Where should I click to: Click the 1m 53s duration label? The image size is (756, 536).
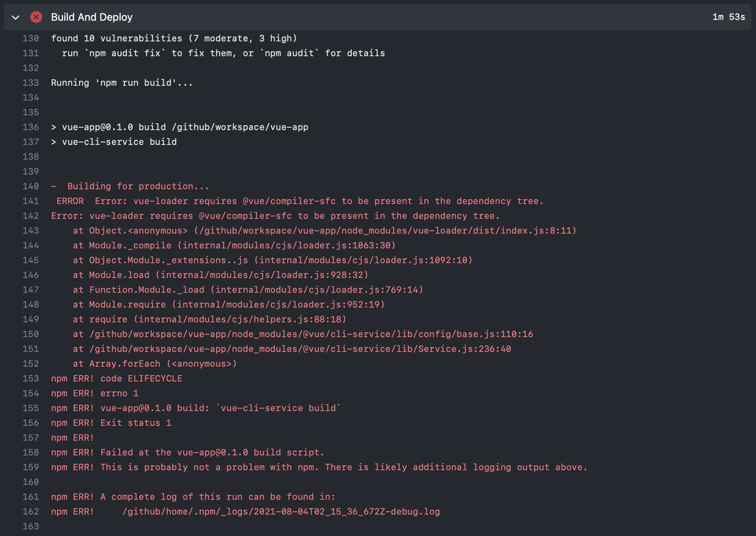pyautogui.click(x=728, y=17)
